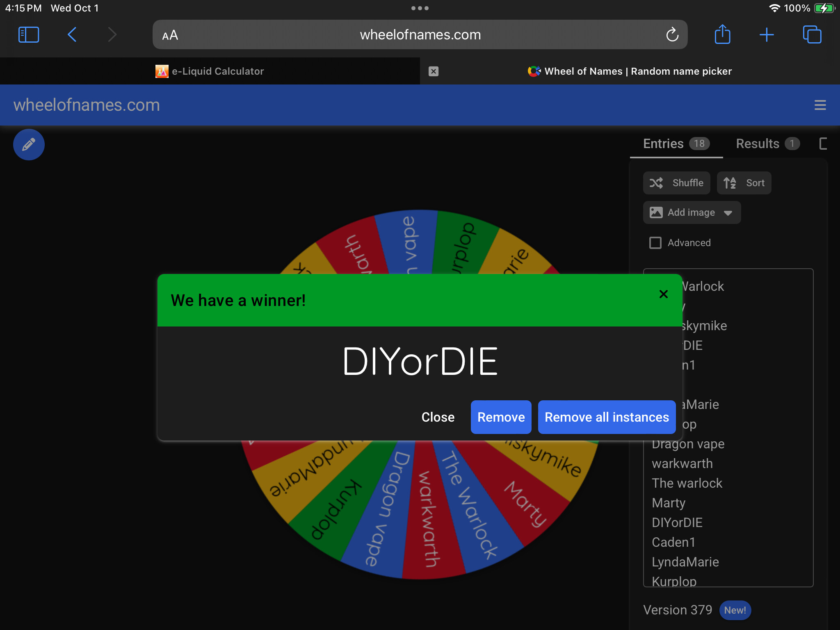Click Remove all instances button
Viewport: 840px width, 630px height.
pyautogui.click(x=606, y=417)
